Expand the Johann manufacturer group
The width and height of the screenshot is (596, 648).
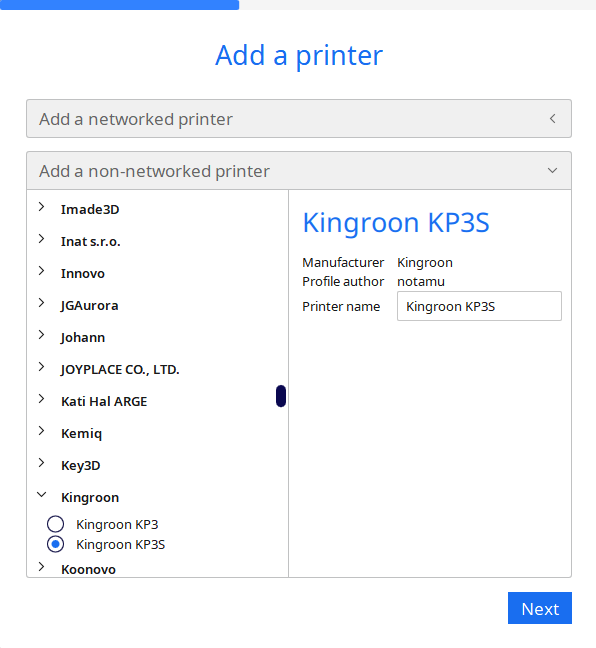(41, 335)
